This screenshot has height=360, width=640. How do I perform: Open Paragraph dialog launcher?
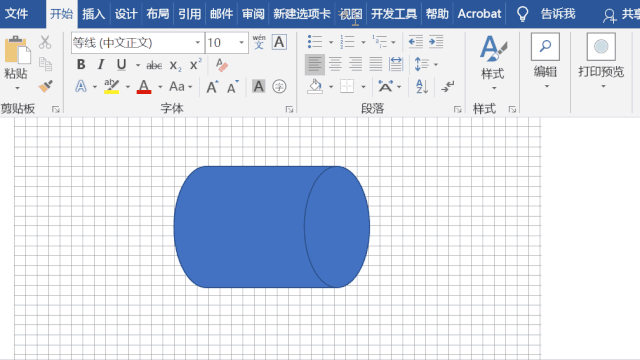458,109
